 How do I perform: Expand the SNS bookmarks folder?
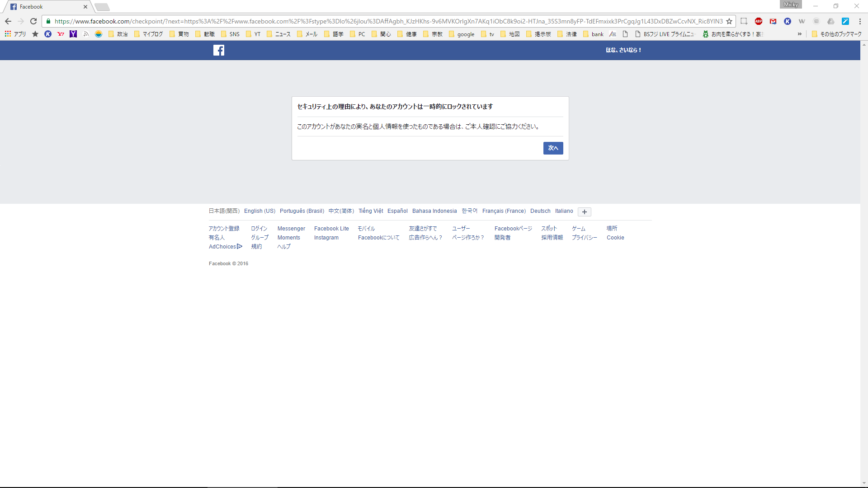pos(230,34)
